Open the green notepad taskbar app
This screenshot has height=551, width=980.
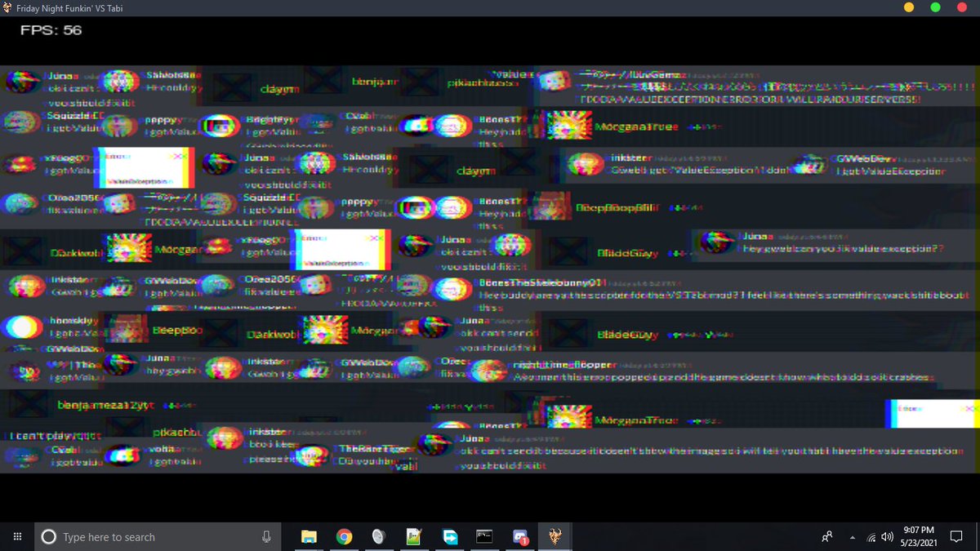click(414, 536)
